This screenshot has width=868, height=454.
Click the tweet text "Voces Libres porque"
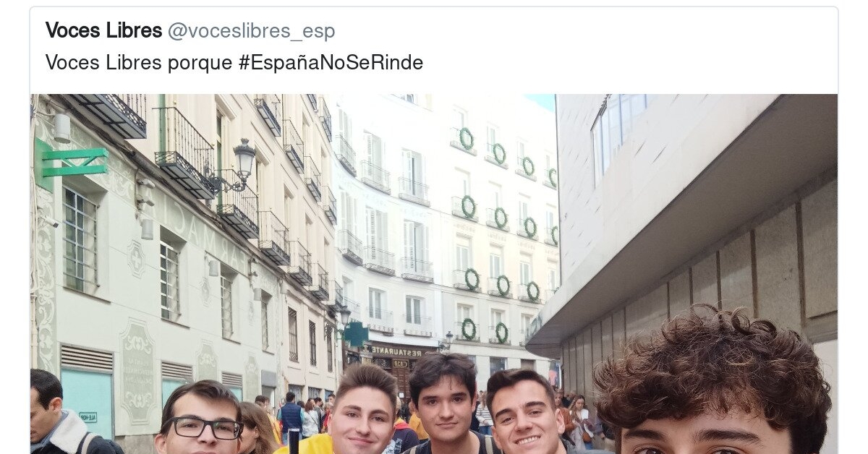point(139,63)
